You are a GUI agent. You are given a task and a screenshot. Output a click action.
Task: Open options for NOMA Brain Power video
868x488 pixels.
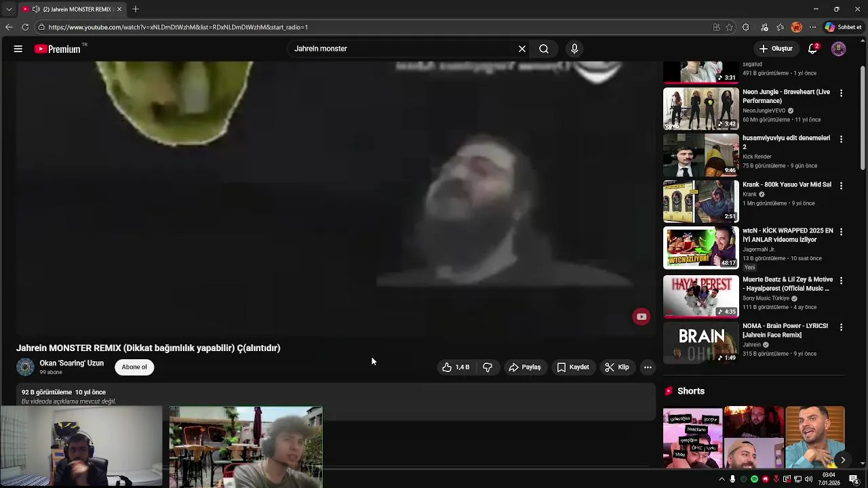tap(841, 327)
